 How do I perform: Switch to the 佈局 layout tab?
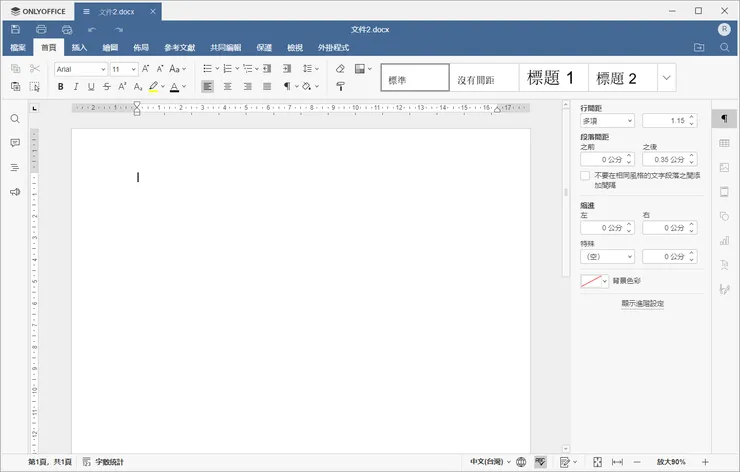pos(141,47)
